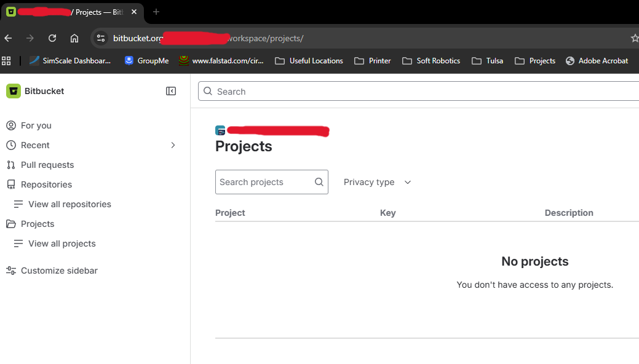Open the www.falstad.com bookmark

click(x=221, y=61)
